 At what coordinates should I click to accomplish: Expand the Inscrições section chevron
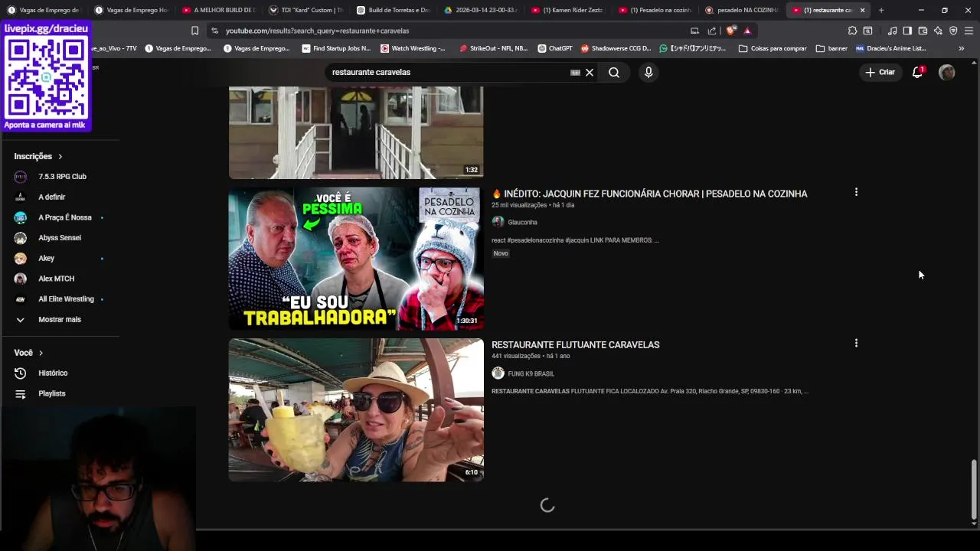(60, 156)
